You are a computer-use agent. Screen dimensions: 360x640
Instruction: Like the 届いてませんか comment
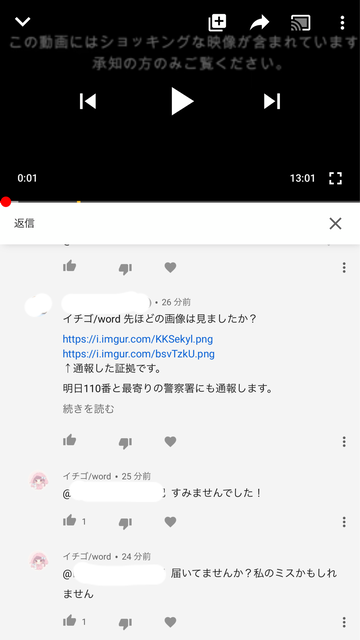coord(69,621)
